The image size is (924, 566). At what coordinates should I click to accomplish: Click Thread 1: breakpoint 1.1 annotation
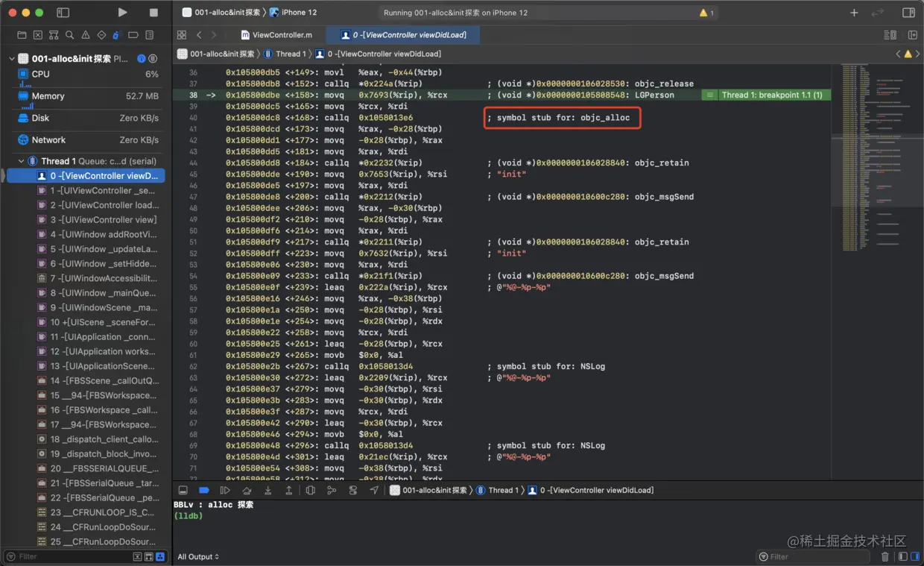(765, 95)
